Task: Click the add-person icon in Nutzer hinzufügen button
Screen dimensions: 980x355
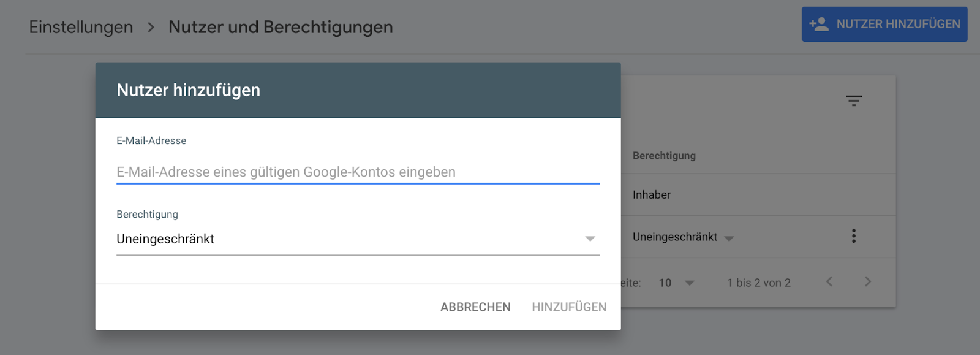Action: tap(819, 24)
